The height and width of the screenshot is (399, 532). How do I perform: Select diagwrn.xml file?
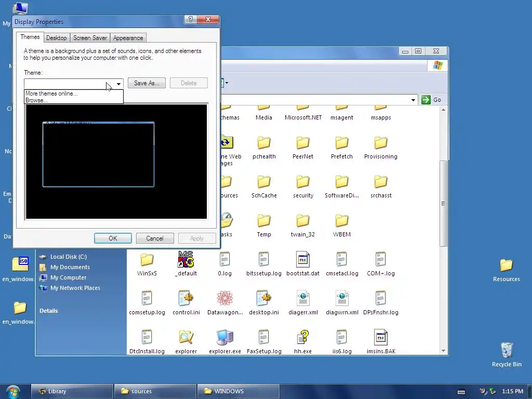click(342, 303)
